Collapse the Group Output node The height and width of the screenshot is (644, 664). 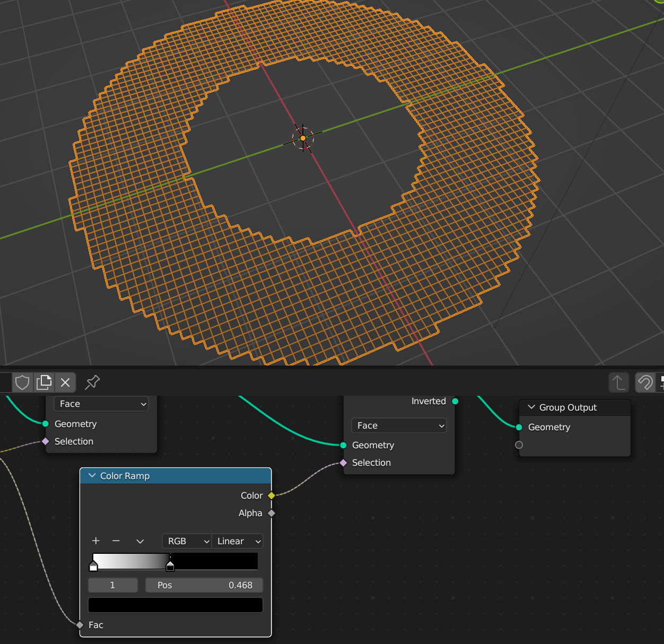(531, 407)
